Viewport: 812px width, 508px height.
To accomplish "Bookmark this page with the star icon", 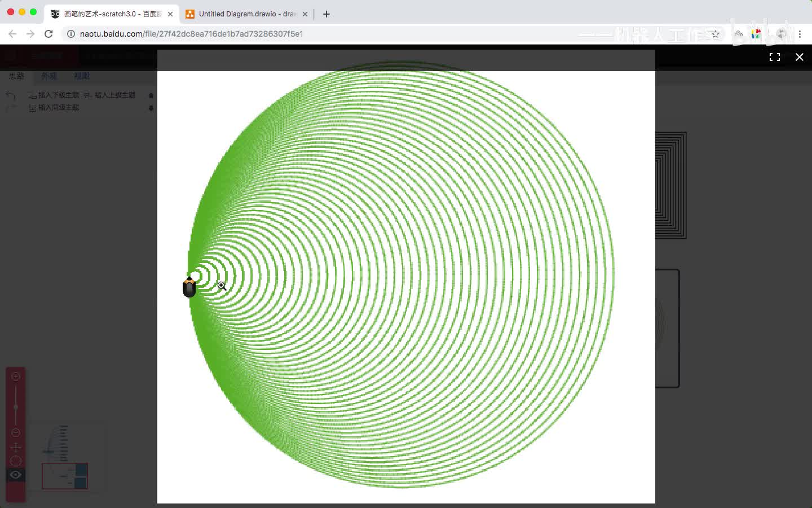I will [716, 34].
